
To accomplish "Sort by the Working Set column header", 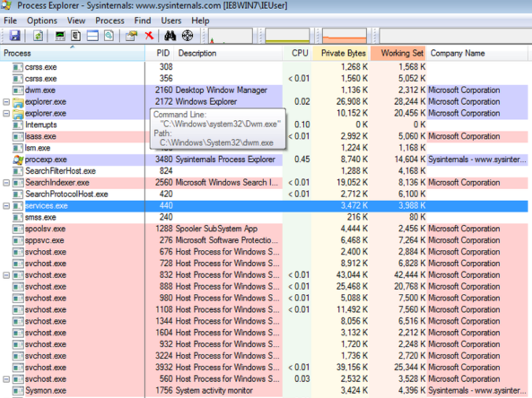I will pyautogui.click(x=398, y=53).
